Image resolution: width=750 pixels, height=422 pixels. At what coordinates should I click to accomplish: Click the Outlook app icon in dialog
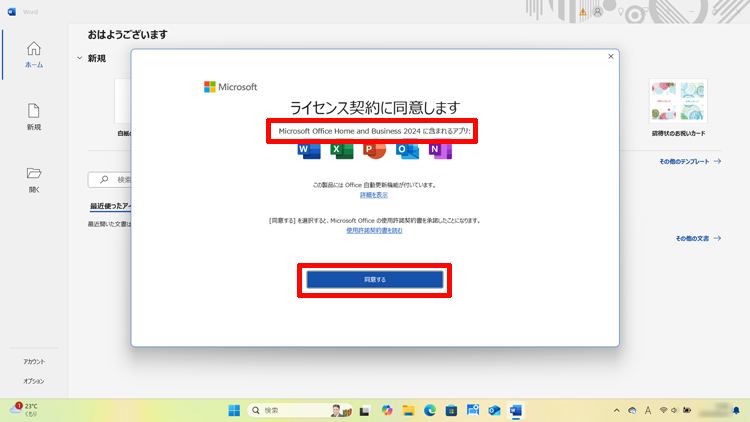407,150
